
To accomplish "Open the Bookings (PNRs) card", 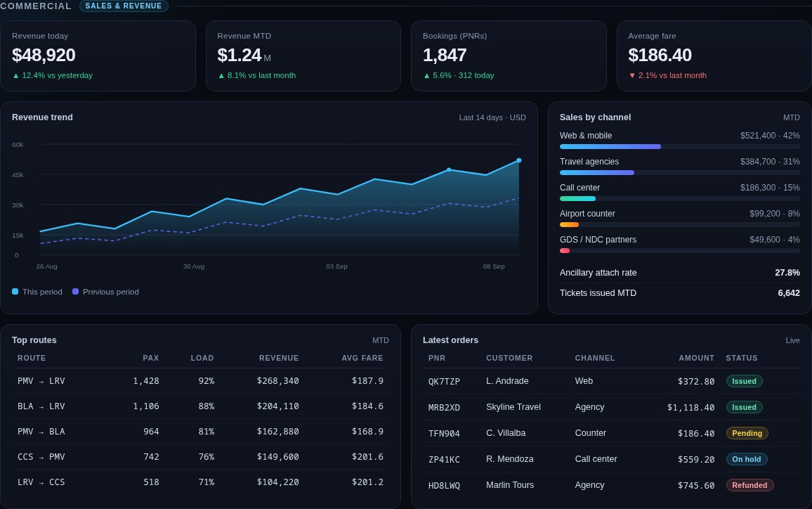I will pyautogui.click(x=509, y=56).
